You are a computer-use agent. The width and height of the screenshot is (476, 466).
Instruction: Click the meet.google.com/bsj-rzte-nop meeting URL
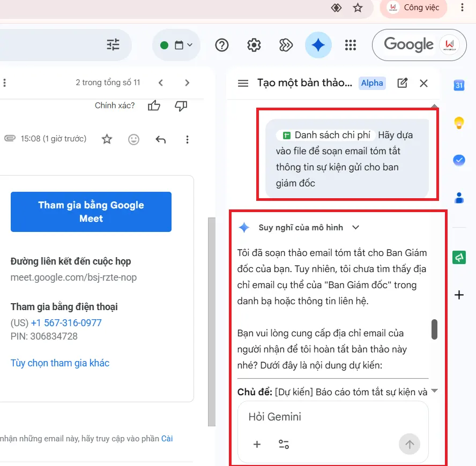tap(73, 277)
